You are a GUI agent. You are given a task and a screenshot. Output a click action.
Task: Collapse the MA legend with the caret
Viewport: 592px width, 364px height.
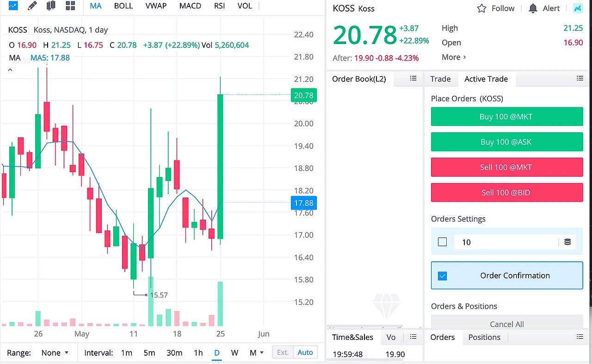(10, 70)
